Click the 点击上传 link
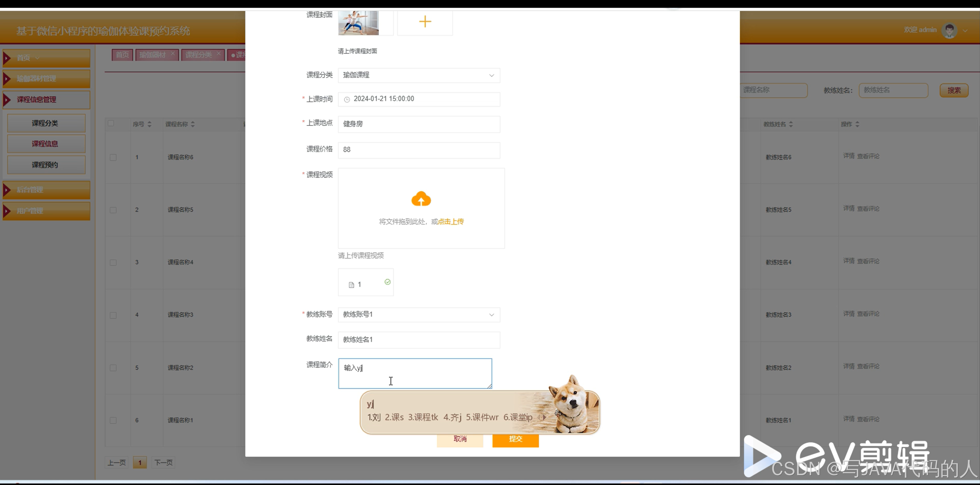 tap(451, 222)
